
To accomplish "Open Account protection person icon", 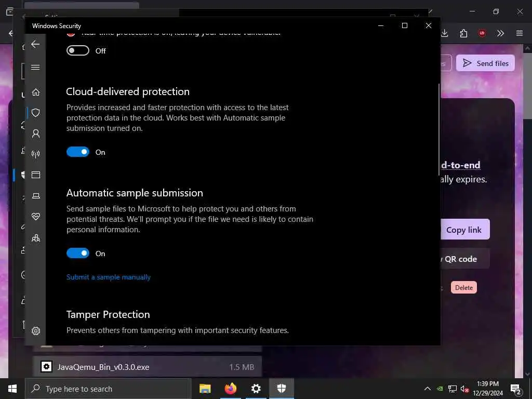I will [x=36, y=134].
